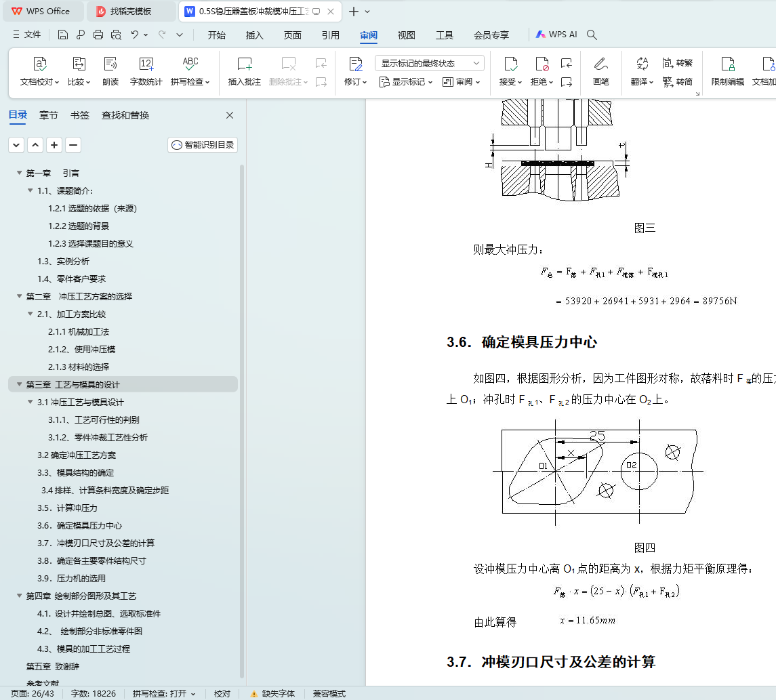Click 转繁 convert to traditional Chinese
This screenshot has height=700, width=776.
tap(678, 63)
